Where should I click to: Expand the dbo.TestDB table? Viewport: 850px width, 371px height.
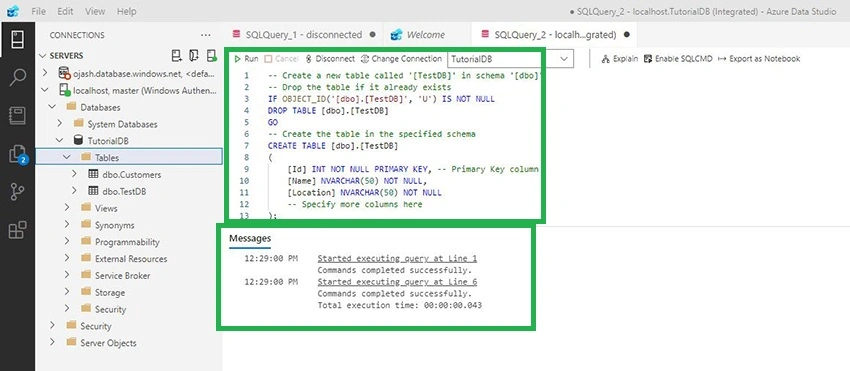(75, 191)
